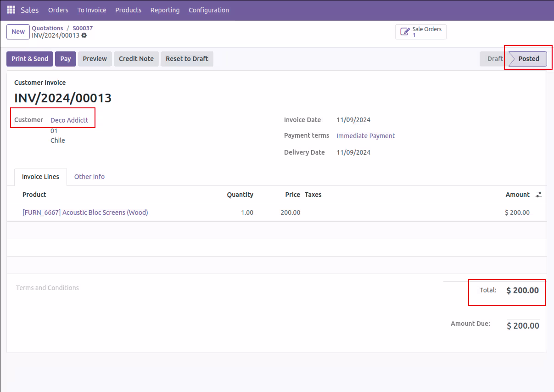Screen dimensions: 554x392
Task: Click the Payment terms label
Action: click(x=307, y=135)
